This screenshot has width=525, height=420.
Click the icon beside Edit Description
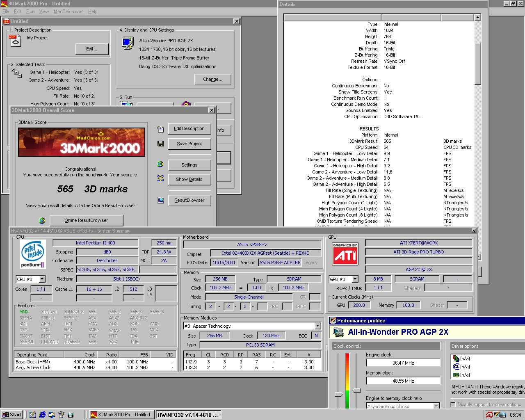[160, 129]
